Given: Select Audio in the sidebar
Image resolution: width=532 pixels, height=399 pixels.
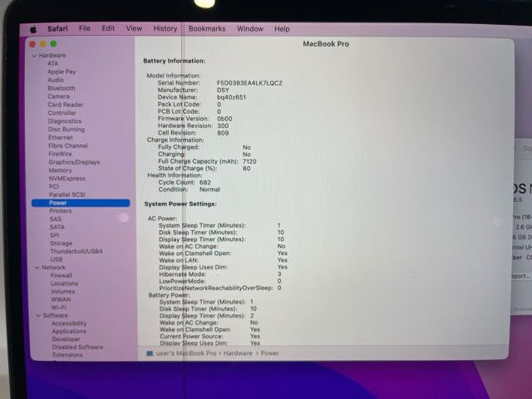Looking at the screenshot, I should [56, 80].
